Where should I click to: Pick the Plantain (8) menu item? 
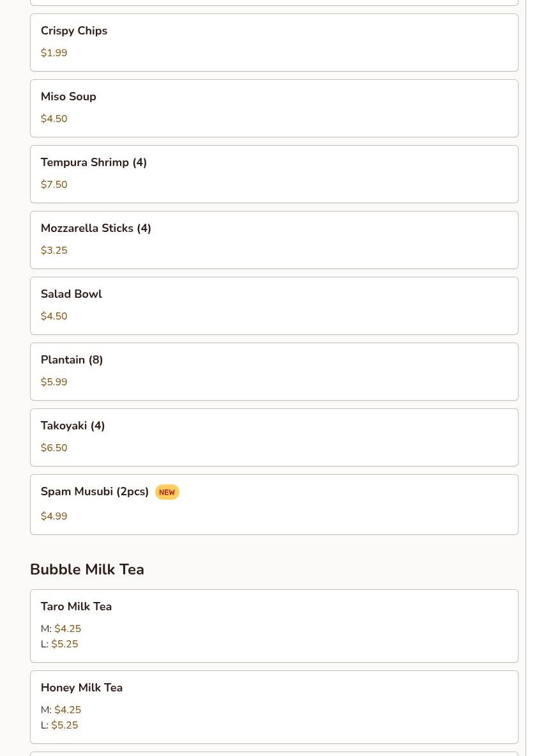click(72, 360)
